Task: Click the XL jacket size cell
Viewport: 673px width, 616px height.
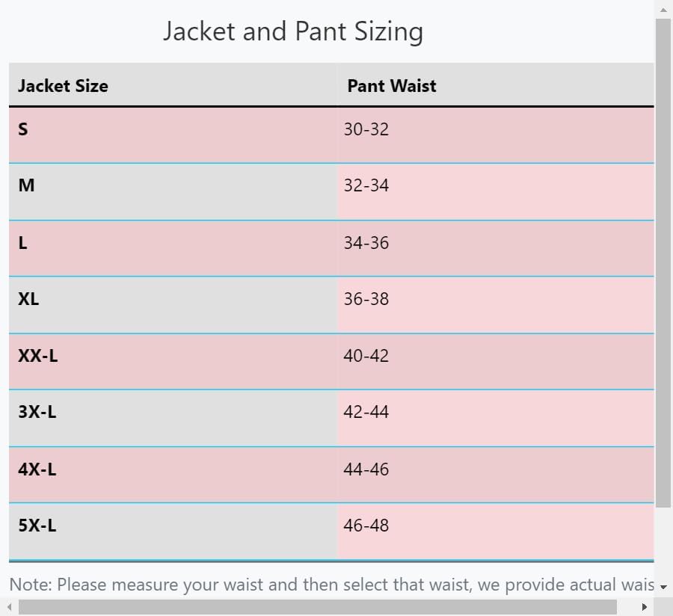Action: [x=173, y=305]
